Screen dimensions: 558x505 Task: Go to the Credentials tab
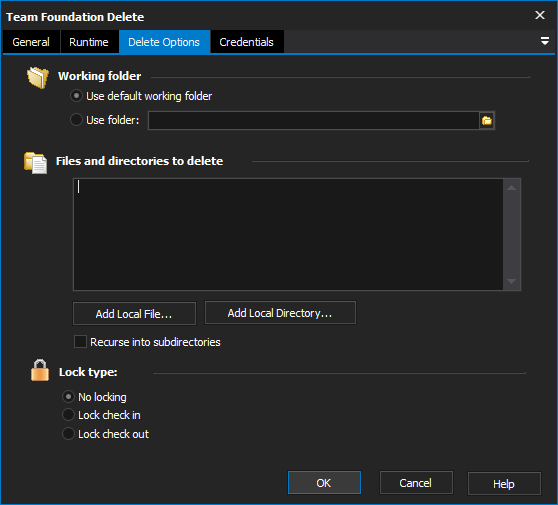247,42
